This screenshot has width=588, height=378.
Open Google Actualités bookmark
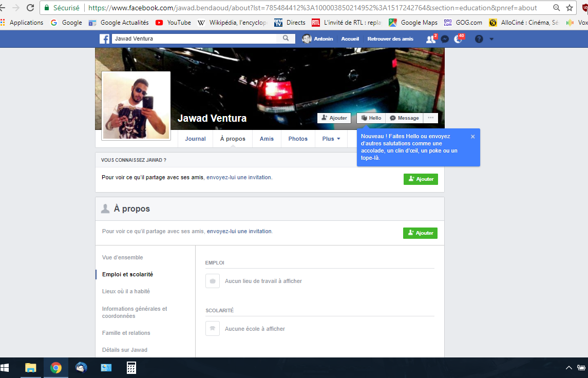(119, 23)
